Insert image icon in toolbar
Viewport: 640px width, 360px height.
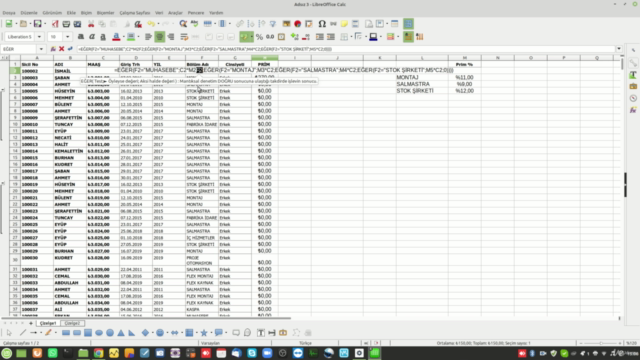pos(287,24)
